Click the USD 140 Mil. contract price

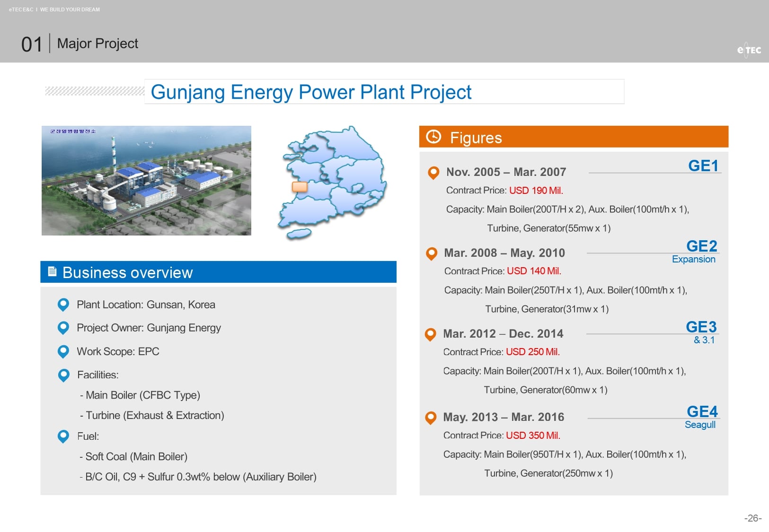pos(534,271)
